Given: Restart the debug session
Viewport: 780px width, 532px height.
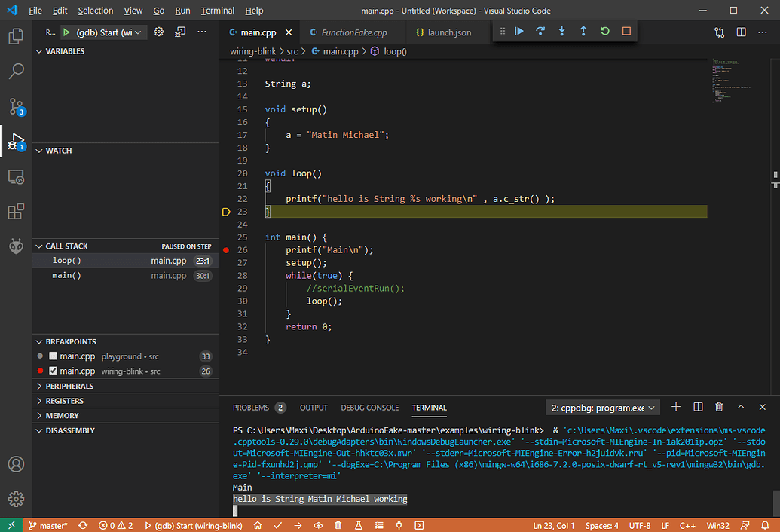Looking at the screenshot, I should pyautogui.click(x=604, y=32).
